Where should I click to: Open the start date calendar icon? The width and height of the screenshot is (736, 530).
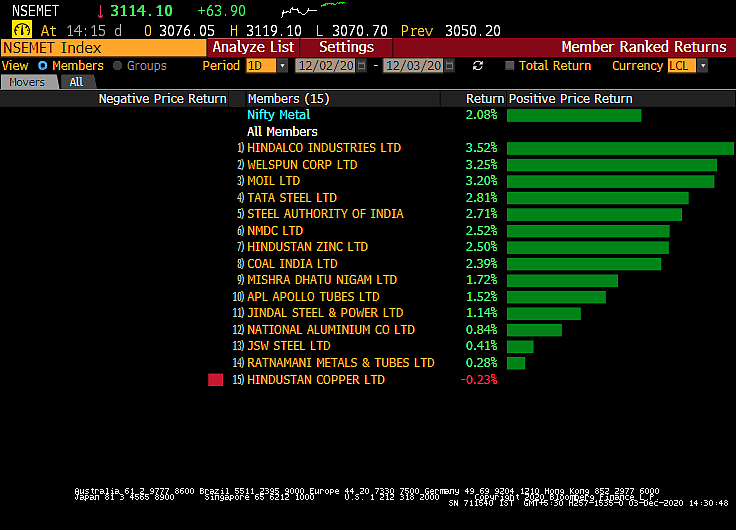pos(361,66)
